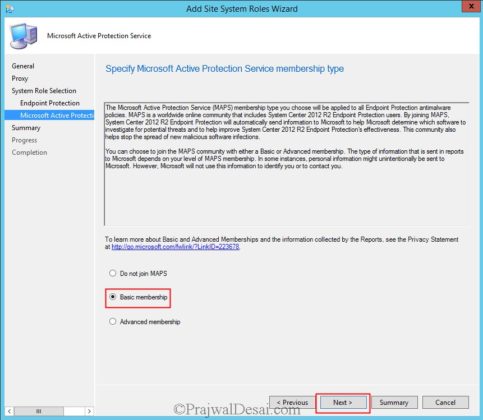Click the sidebar horizontal scrollbar thumb

pos(39,411)
